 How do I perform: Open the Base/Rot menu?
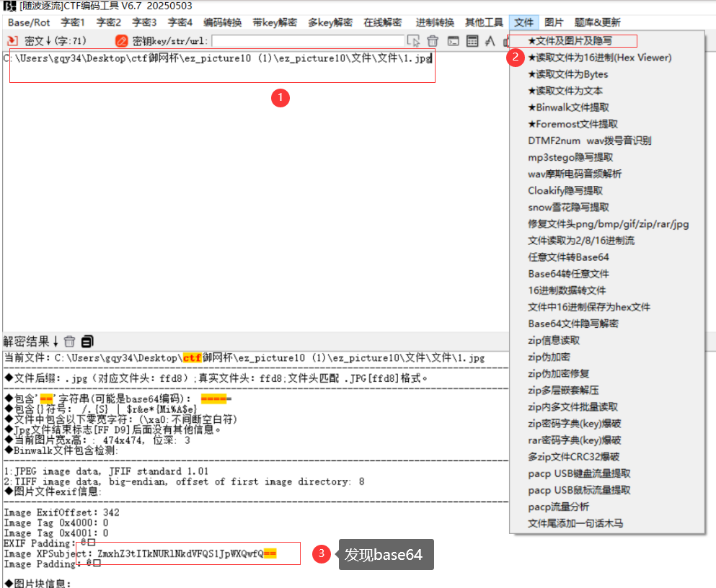pyautogui.click(x=29, y=22)
